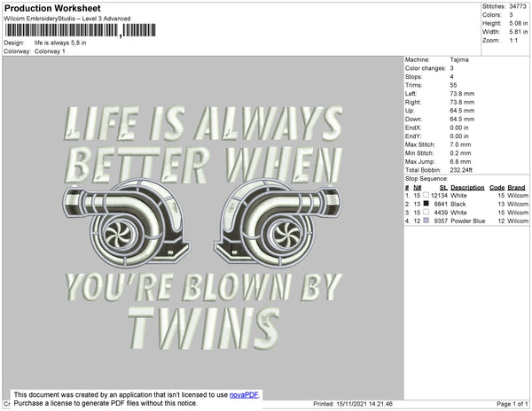The height and width of the screenshot is (411, 532).
Task: Click the right turbocharger in the design
Action: (x=278, y=222)
